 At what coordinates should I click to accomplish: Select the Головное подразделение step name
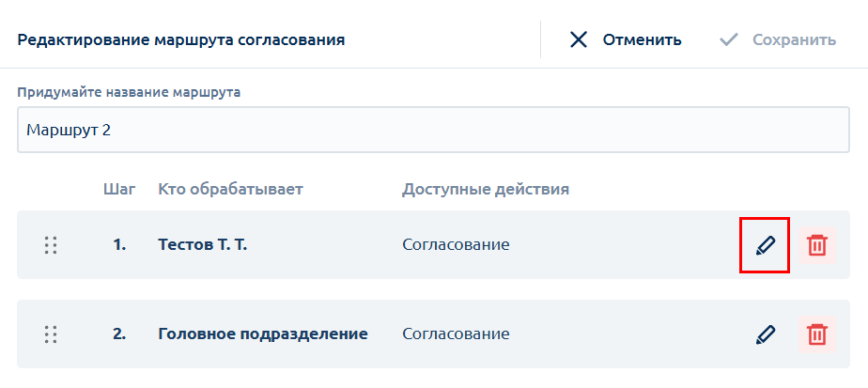point(263,334)
